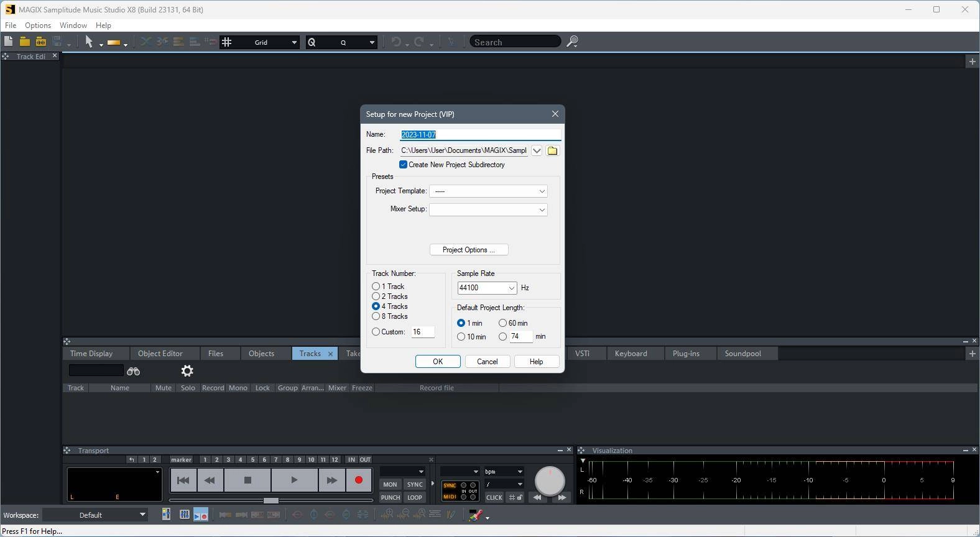This screenshot has height=537, width=980.
Task: Close the Track Editor panel
Action: pyautogui.click(x=55, y=56)
